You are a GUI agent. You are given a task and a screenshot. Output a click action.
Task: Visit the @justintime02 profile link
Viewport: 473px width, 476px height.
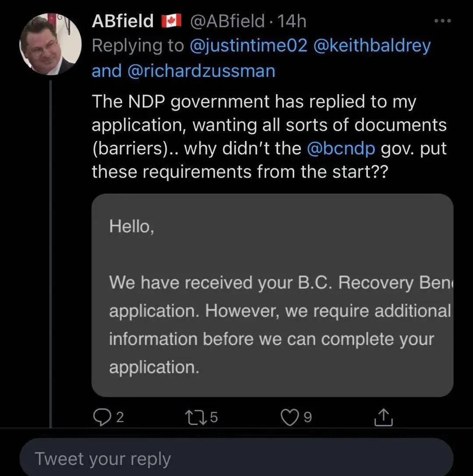[248, 46]
